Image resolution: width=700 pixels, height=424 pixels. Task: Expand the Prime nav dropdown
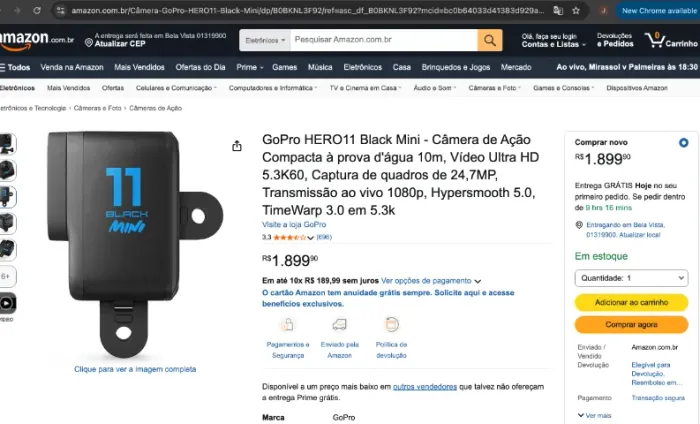tap(250, 67)
